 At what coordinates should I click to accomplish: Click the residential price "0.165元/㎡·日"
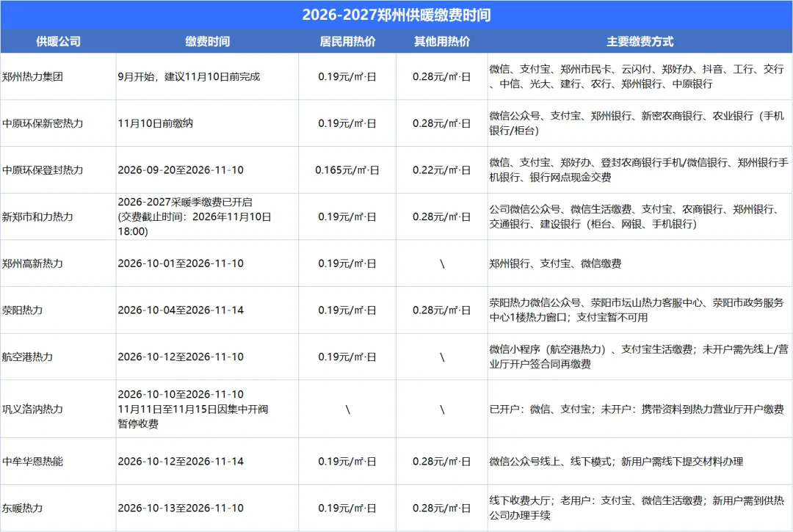pos(347,170)
